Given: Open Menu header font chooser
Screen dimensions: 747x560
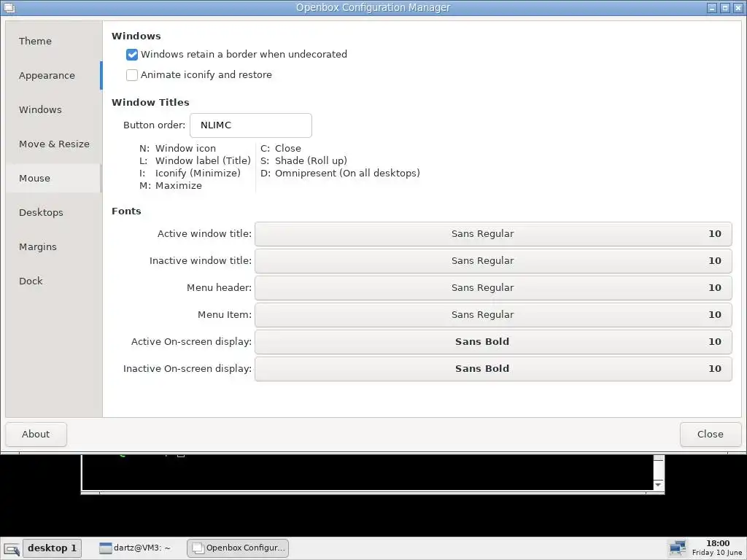Looking at the screenshot, I should coord(493,287).
